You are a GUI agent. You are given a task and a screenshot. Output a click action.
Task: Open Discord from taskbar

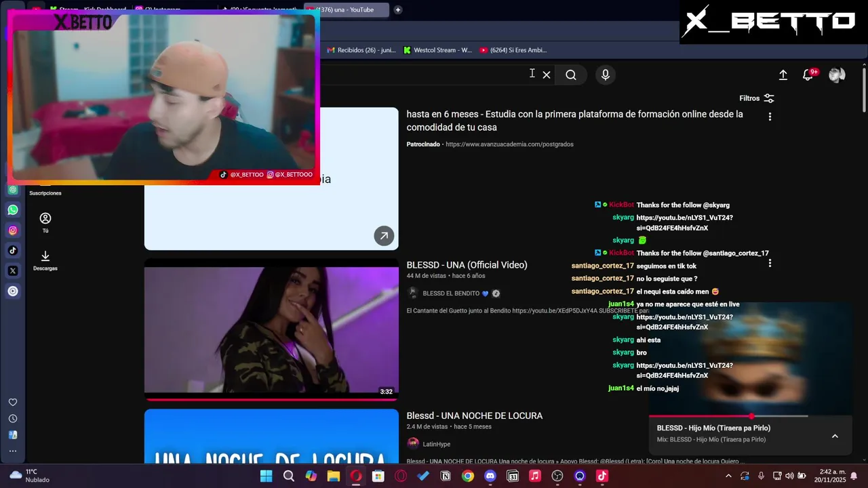[490, 476]
